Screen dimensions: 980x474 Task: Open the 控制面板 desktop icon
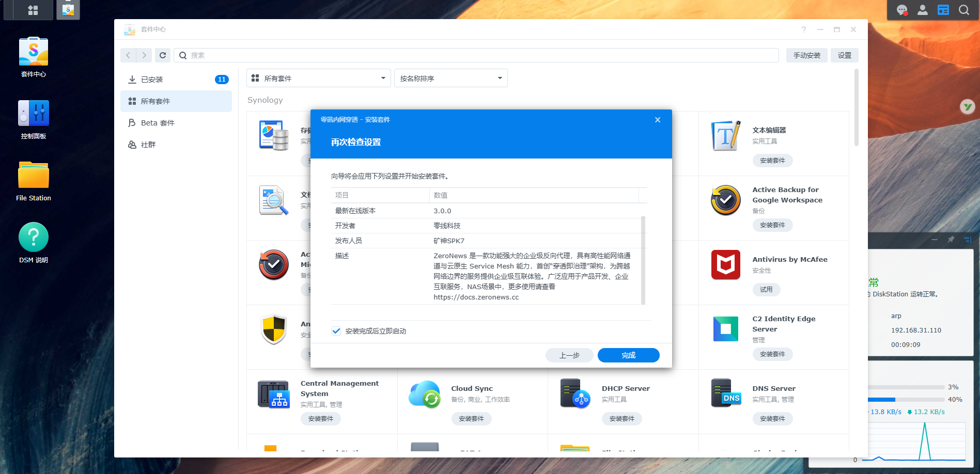[x=34, y=114]
